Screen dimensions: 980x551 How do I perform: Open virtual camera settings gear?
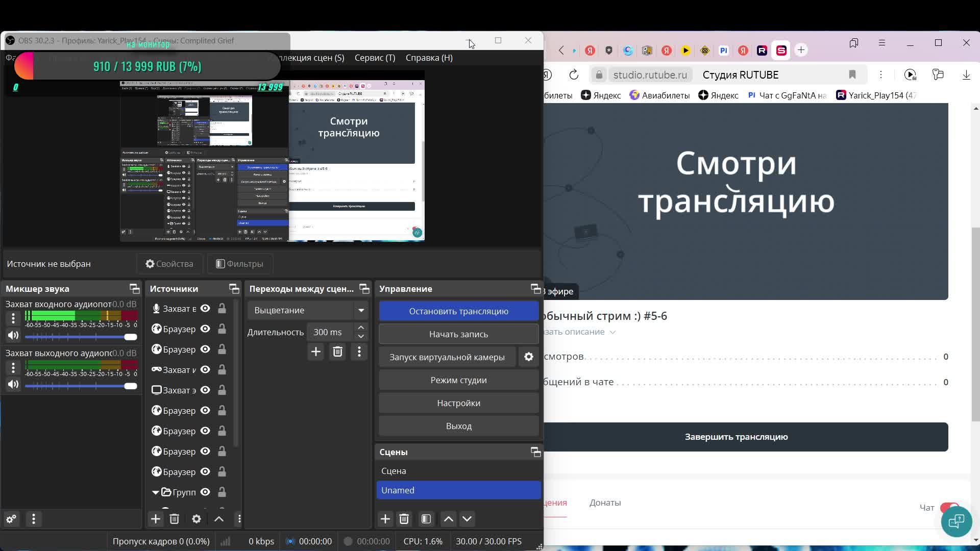(x=529, y=357)
